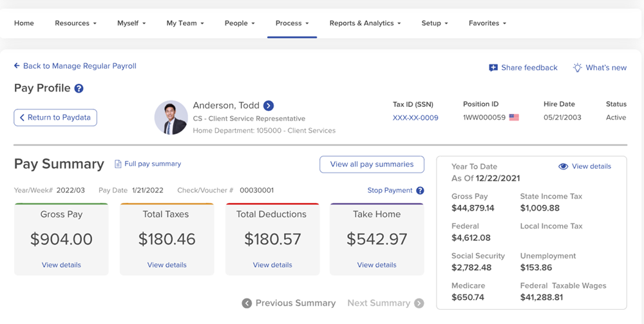This screenshot has width=644, height=324.
Task: Click Unemployment amount $153.86
Action: [536, 268]
